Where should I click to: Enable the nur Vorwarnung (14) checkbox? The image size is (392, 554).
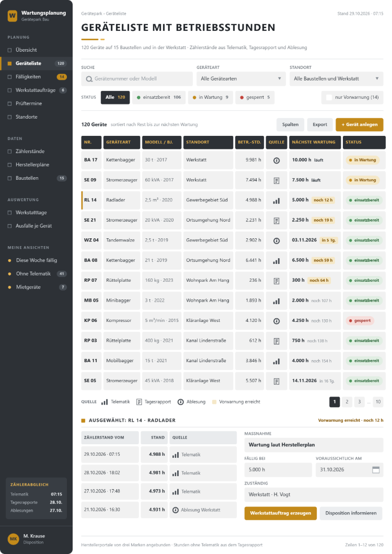[x=329, y=97]
